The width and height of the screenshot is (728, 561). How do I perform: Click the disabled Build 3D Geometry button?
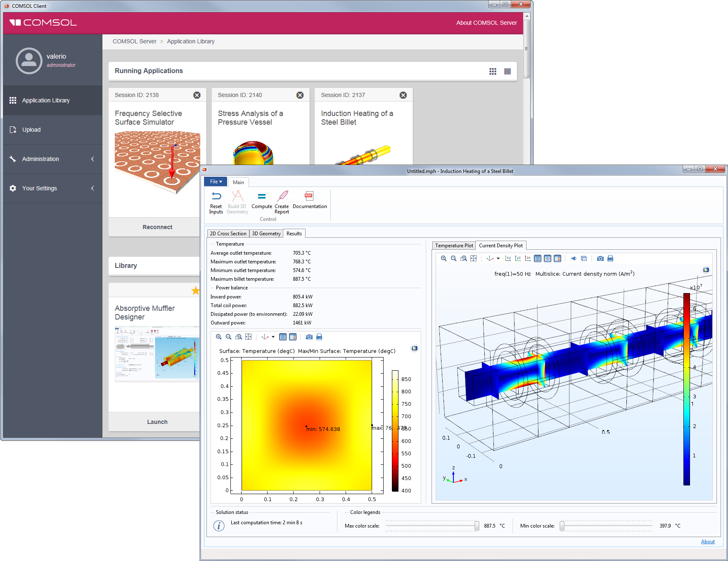pos(237,202)
